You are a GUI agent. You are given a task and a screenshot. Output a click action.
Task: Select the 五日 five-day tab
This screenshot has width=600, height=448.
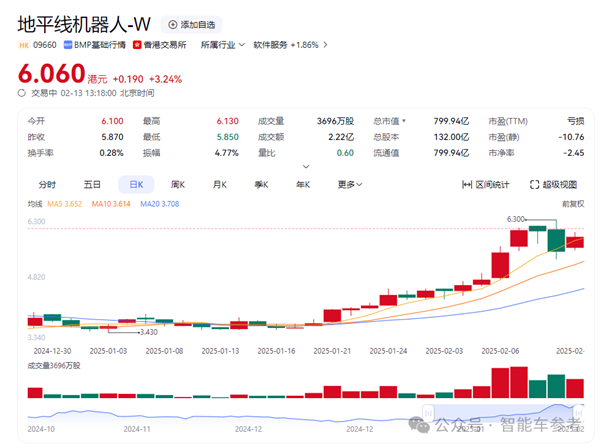92,184
